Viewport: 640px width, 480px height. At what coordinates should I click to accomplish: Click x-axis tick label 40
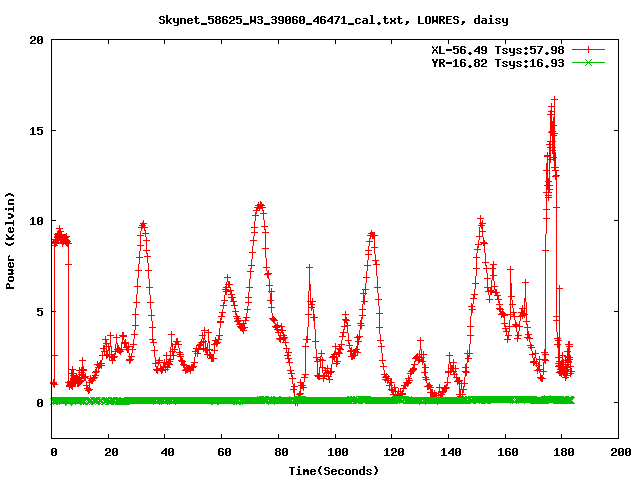(x=167, y=452)
